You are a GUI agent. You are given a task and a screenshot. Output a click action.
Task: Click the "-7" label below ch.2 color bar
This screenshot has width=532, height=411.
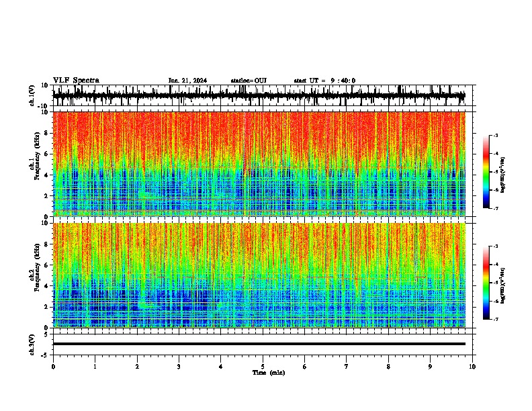click(x=495, y=319)
